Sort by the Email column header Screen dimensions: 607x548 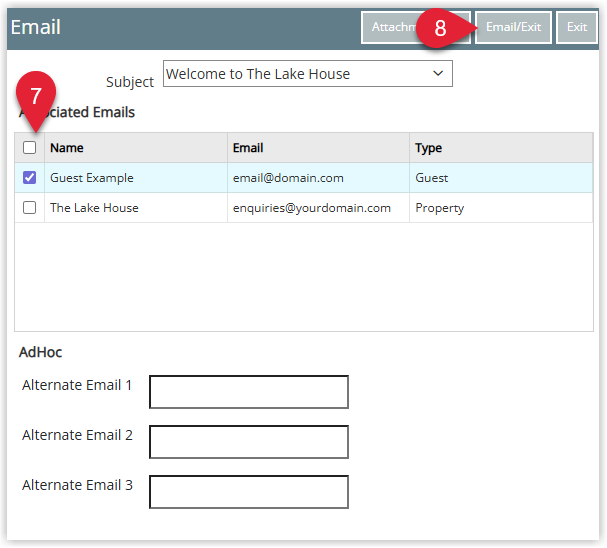(318, 147)
